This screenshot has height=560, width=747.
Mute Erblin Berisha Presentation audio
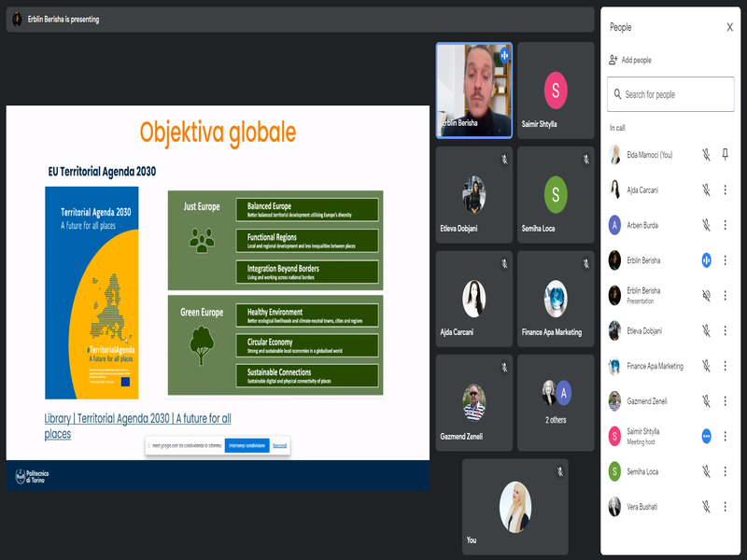pos(706,295)
